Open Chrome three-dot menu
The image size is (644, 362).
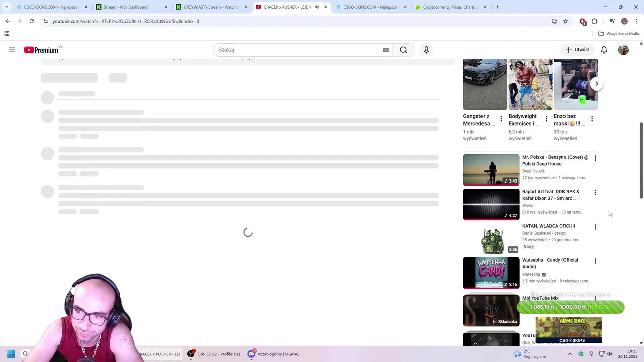pos(637,21)
